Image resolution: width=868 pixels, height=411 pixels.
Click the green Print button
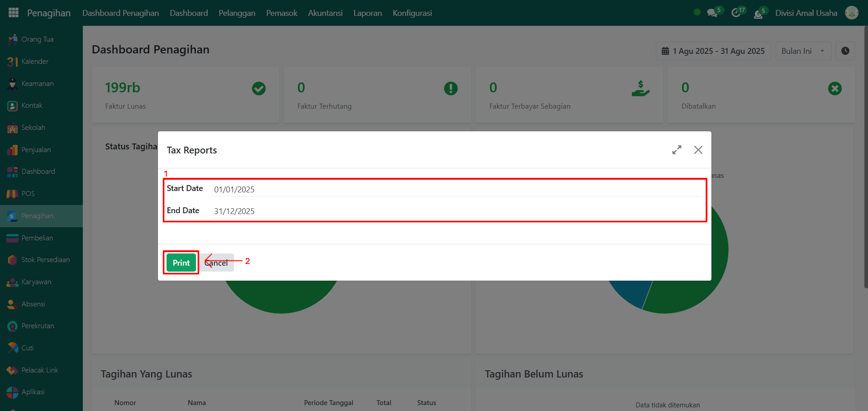point(181,263)
